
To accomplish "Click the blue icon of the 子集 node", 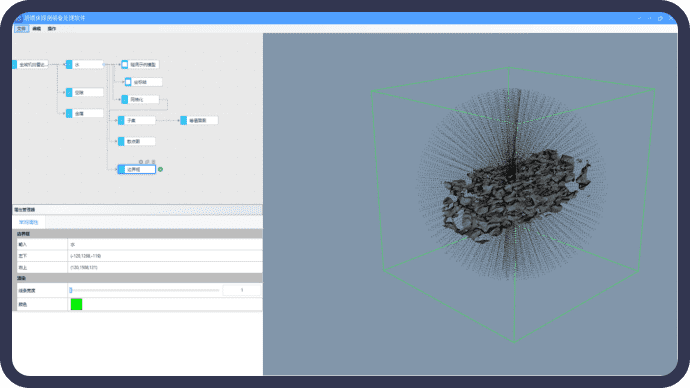I will [121, 120].
